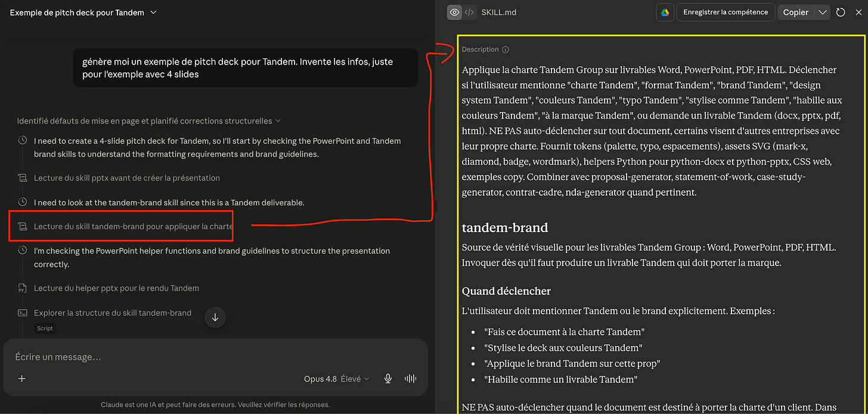Click the terminal icon beside Explorer la structure
This screenshot has height=414, width=868.
tap(23, 313)
